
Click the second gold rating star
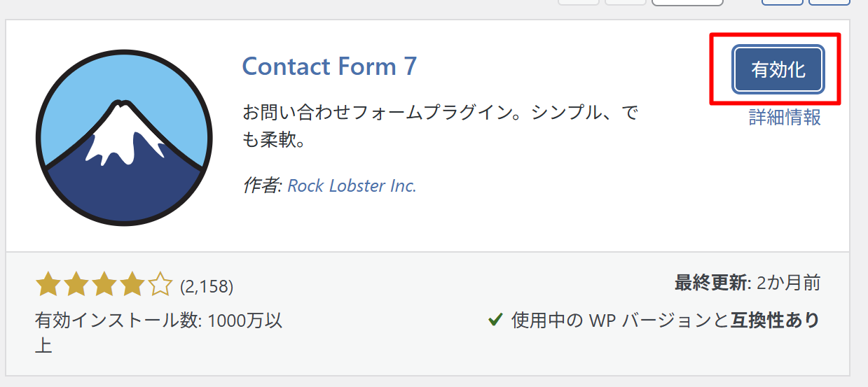[76, 285]
